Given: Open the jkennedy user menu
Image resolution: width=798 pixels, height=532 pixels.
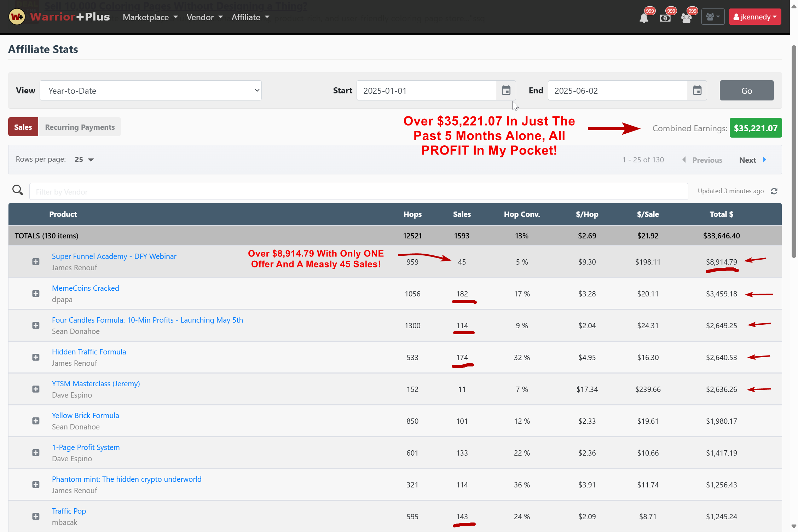Looking at the screenshot, I should click(x=755, y=17).
